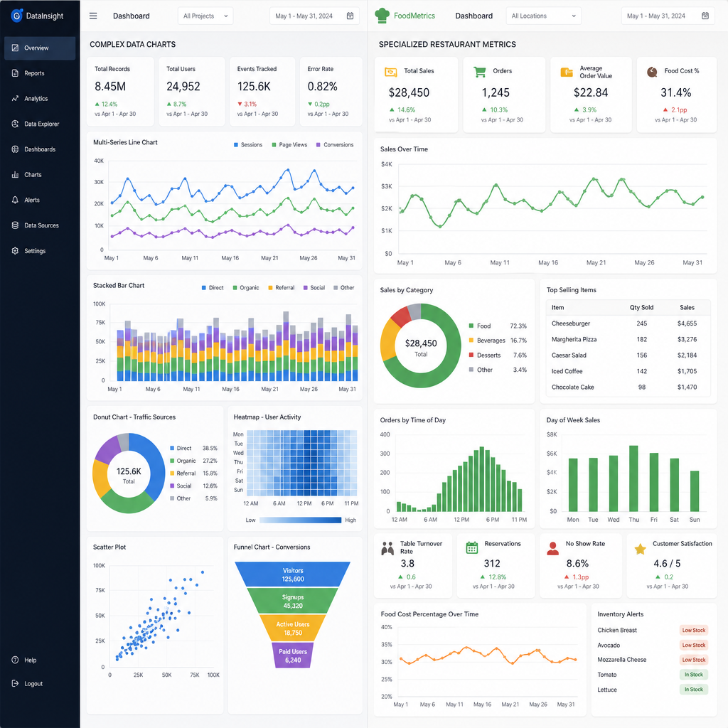The image size is (728, 728).
Task: Toggle Referral series in stacked bar legend
Action: pyautogui.click(x=282, y=288)
